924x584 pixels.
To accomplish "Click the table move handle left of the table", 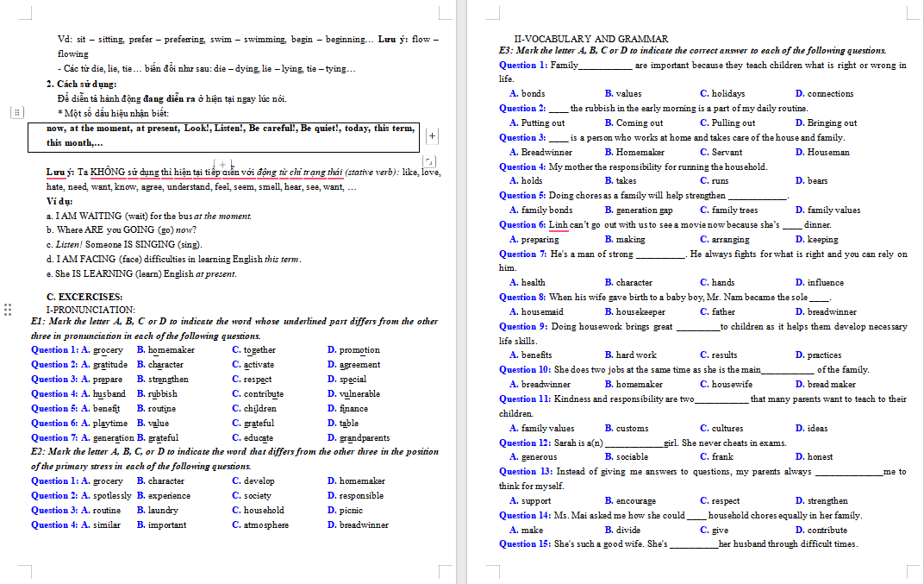I will tap(16, 113).
